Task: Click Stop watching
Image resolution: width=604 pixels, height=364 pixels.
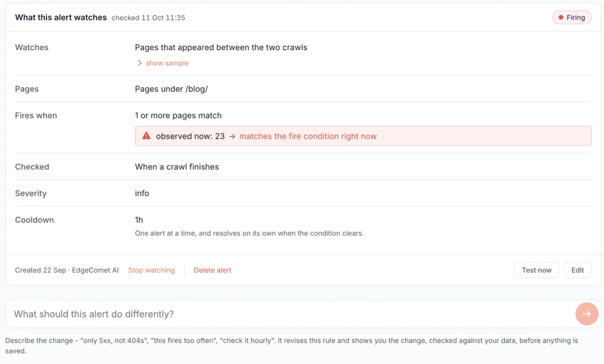Action: click(152, 270)
